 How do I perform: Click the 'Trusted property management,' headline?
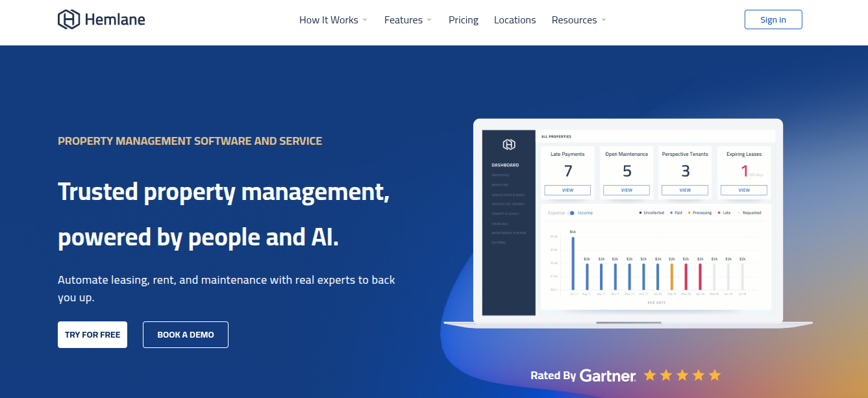pyautogui.click(x=223, y=192)
